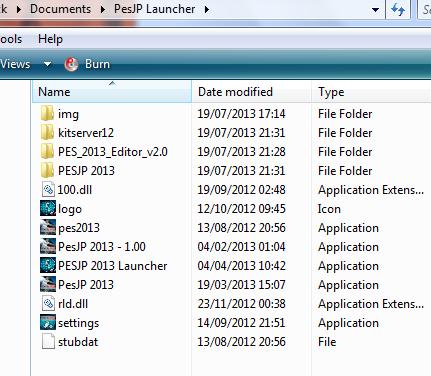Expand the address bar history dropdown
Screen dimensions: 431x376
tap(375, 10)
